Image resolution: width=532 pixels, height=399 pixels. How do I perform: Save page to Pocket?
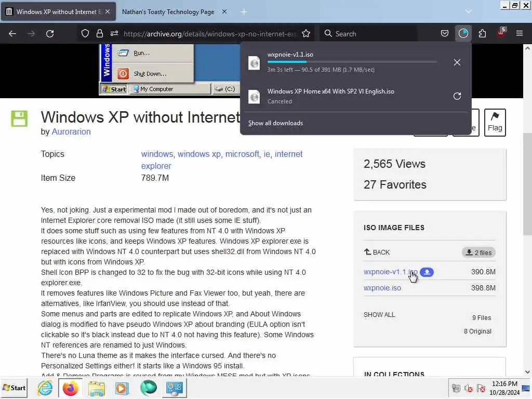(445, 34)
